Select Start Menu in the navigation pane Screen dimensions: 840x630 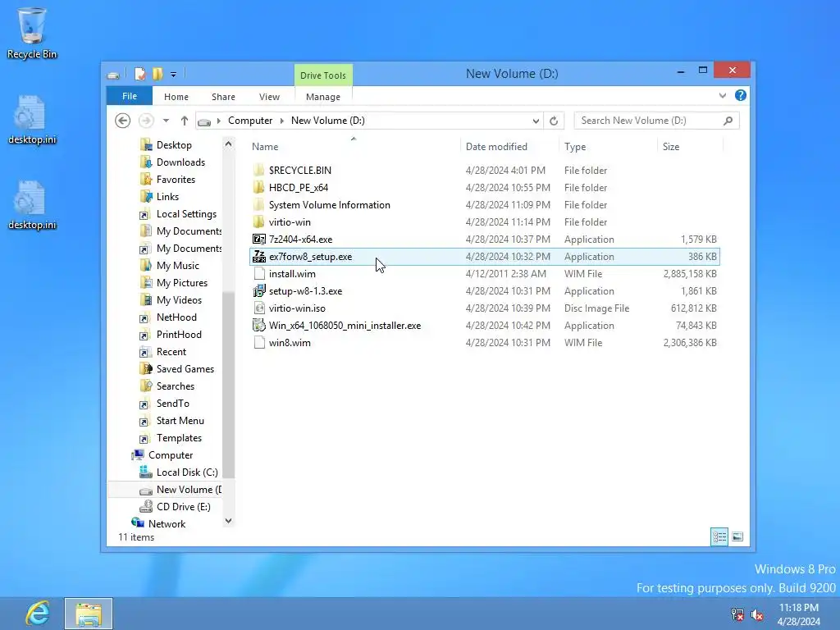point(180,421)
